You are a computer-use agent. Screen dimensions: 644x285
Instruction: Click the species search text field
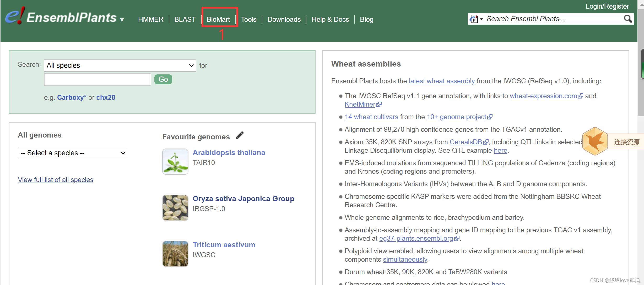98,80
